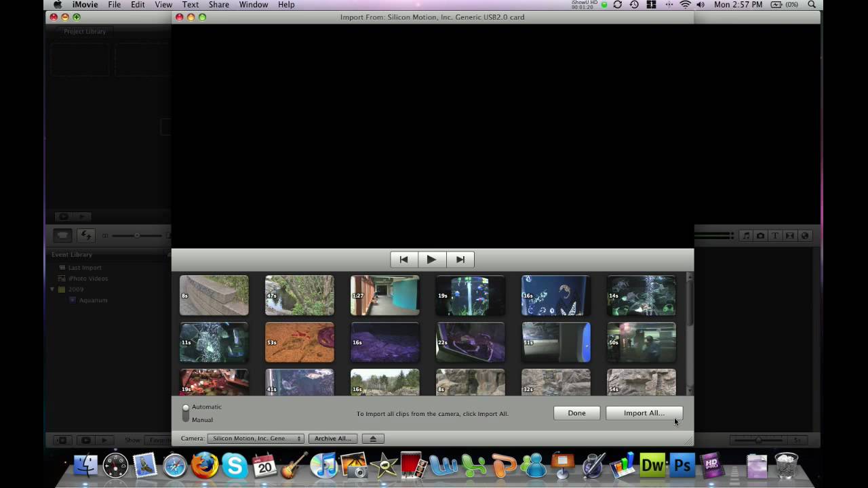The height and width of the screenshot is (488, 868).
Task: Click the Archive All button
Action: 333,439
